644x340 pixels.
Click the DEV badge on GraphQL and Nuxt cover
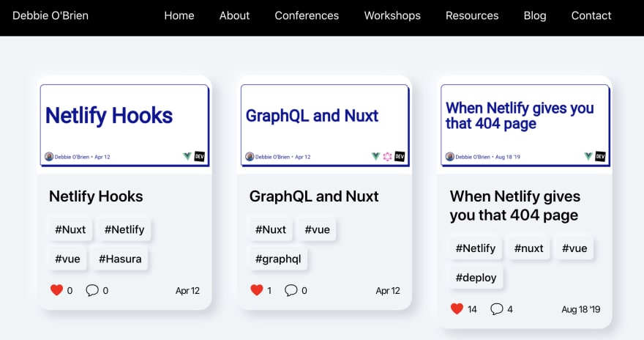click(400, 156)
